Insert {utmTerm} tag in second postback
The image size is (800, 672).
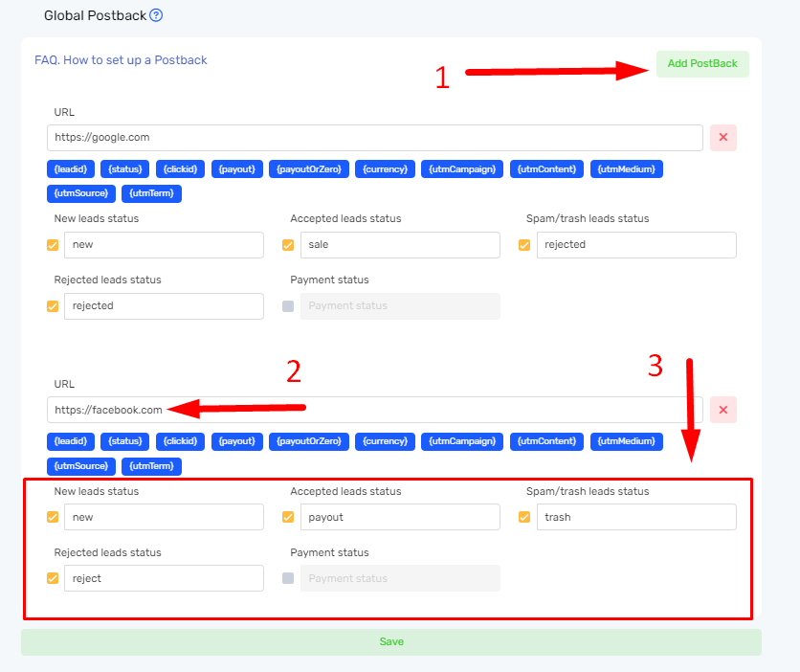(x=151, y=466)
